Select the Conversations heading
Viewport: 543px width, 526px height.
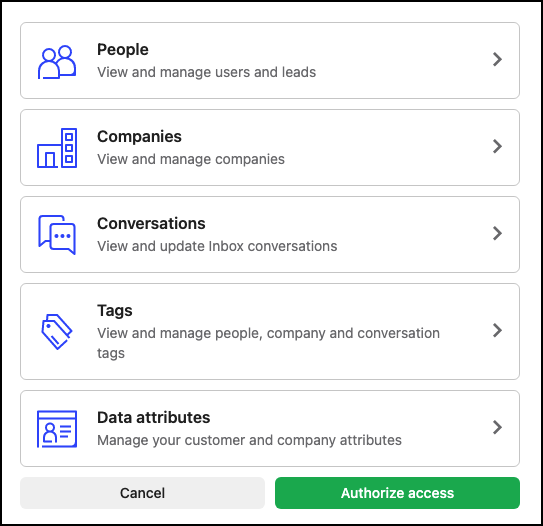tap(151, 223)
